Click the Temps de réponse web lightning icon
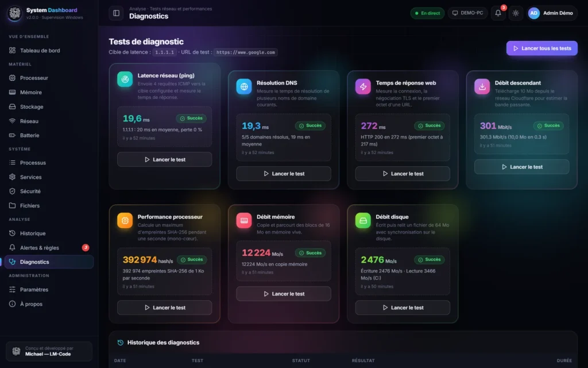The image size is (588, 368). [x=363, y=87]
